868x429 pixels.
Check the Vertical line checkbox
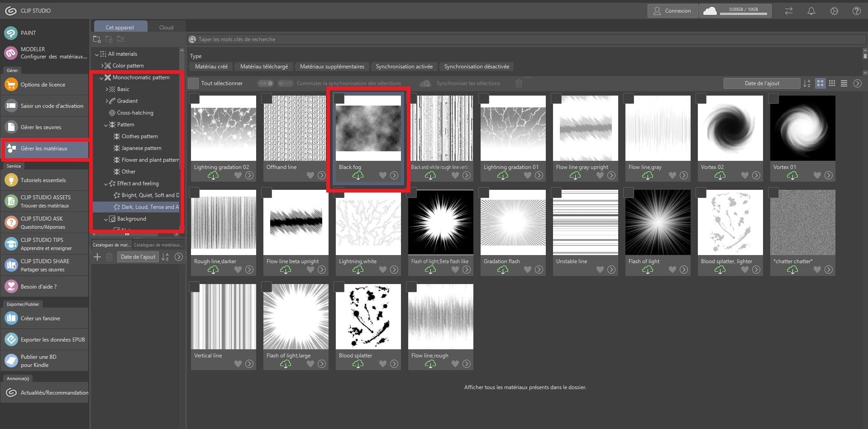point(194,287)
